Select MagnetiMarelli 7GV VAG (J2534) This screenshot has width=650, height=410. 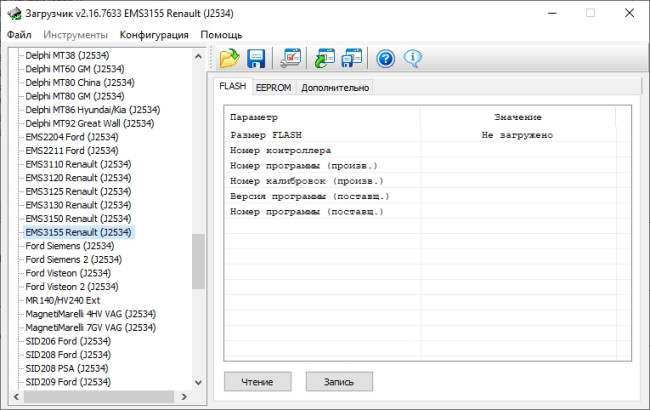(x=90, y=328)
